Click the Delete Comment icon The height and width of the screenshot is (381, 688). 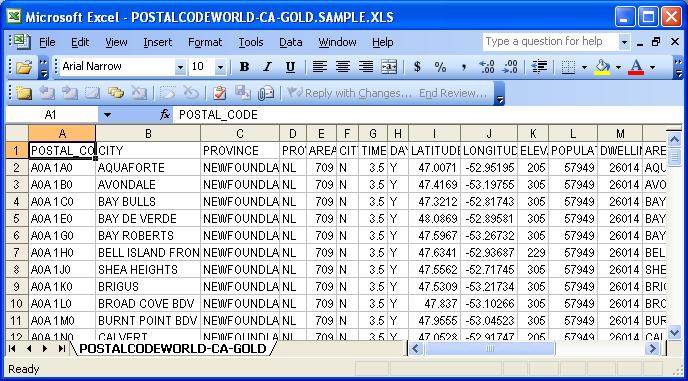pyautogui.click(x=139, y=93)
